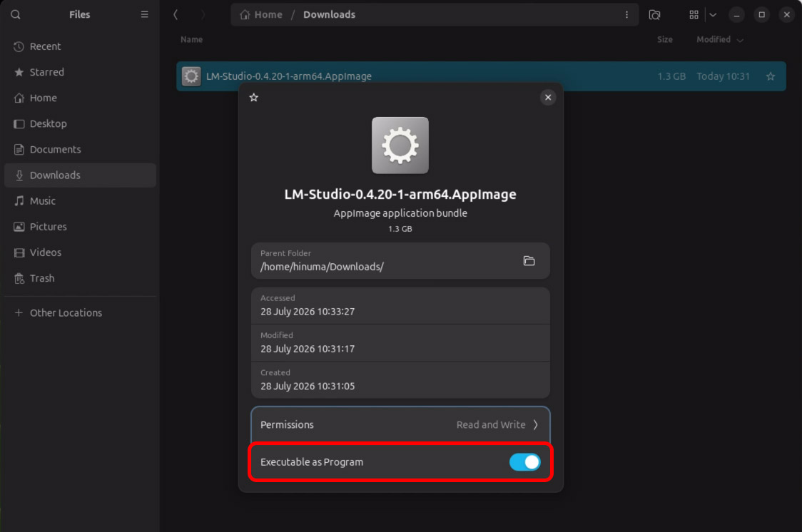Open view options dropdown arrow

pos(713,15)
